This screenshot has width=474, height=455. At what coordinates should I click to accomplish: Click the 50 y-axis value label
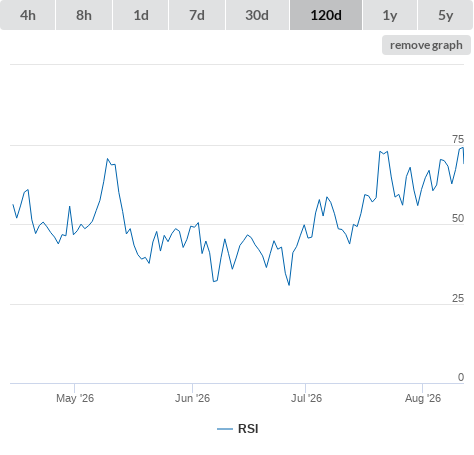point(458,218)
